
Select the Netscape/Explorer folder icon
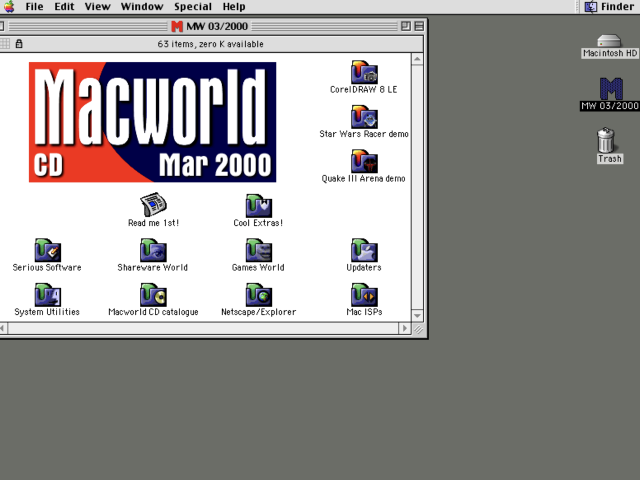click(259, 295)
